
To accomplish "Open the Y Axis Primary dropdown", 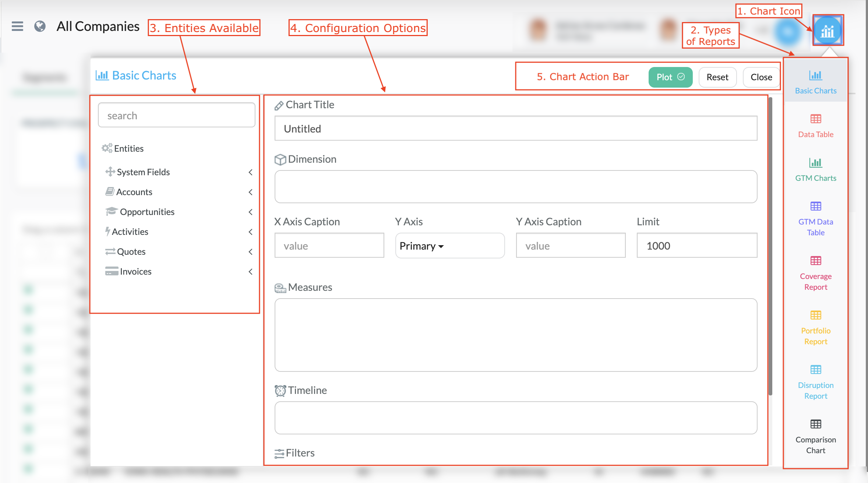I will (450, 246).
